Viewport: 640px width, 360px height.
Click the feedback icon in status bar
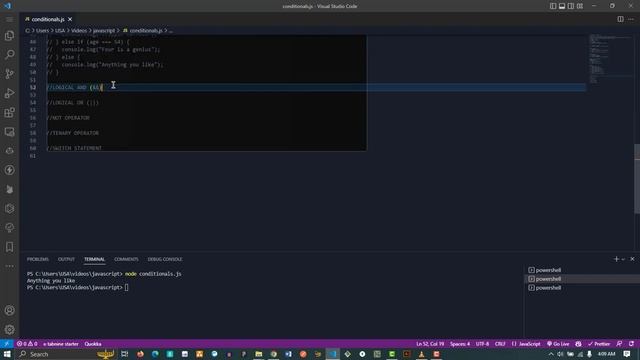pyautogui.click(x=619, y=344)
